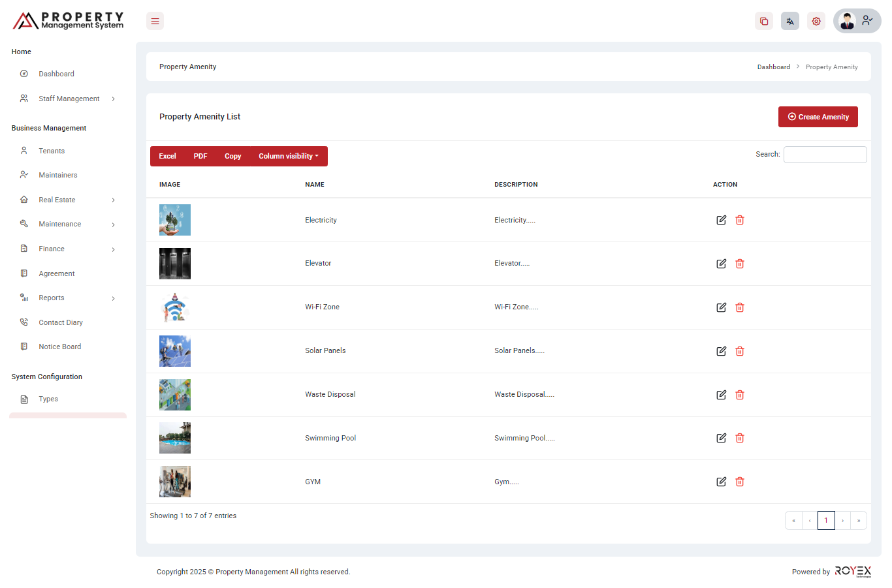This screenshot has height=588, width=892.
Task: Click the copy windows icon in header
Action: click(763, 22)
